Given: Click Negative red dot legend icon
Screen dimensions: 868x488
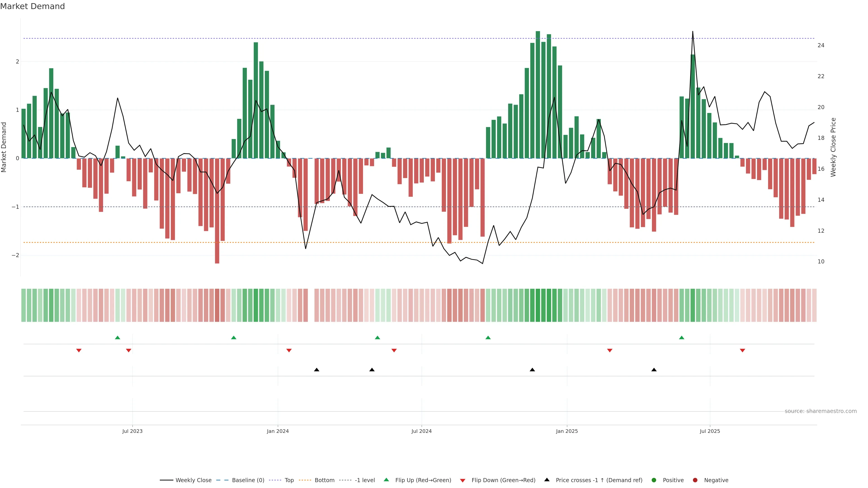Looking at the screenshot, I should [x=695, y=480].
